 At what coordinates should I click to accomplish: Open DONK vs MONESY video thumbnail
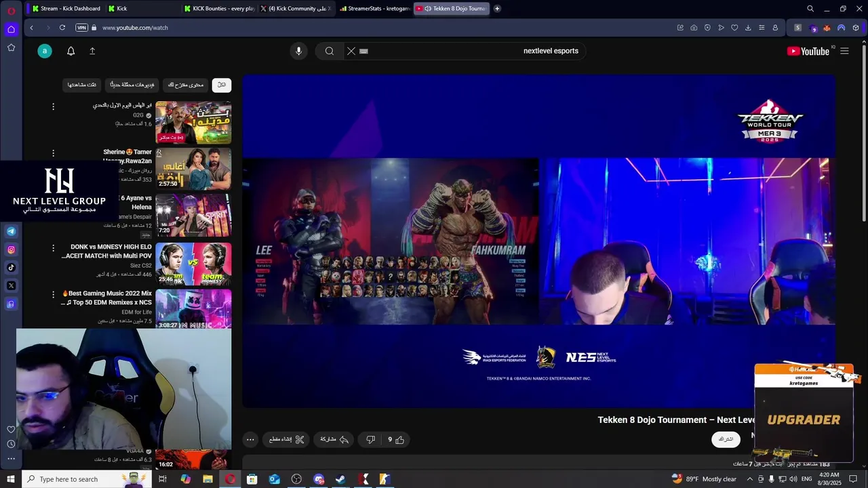point(193,263)
